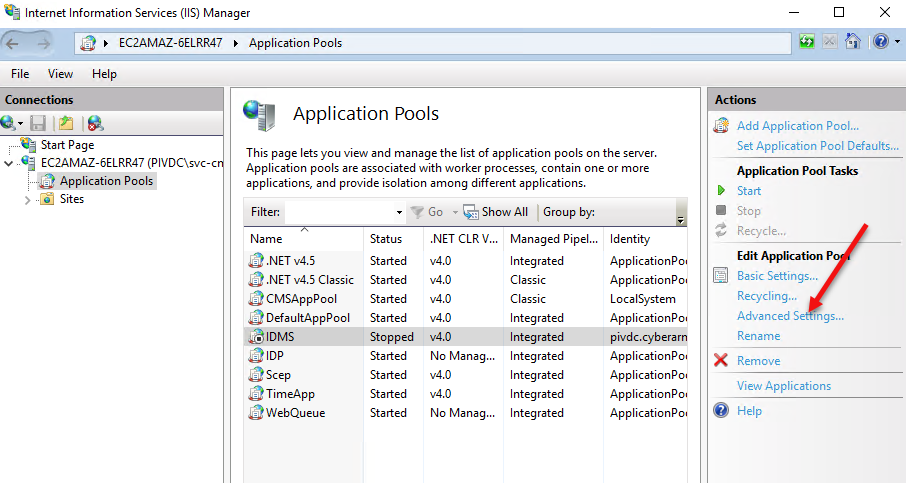Select the IDP pool icon

[256, 356]
